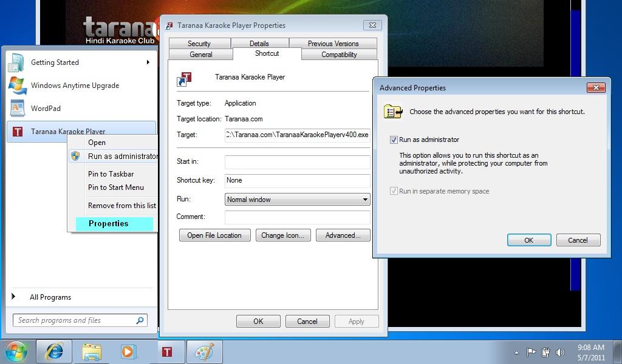
Task: Click Run in separate memory space checkbox
Action: pos(394,191)
